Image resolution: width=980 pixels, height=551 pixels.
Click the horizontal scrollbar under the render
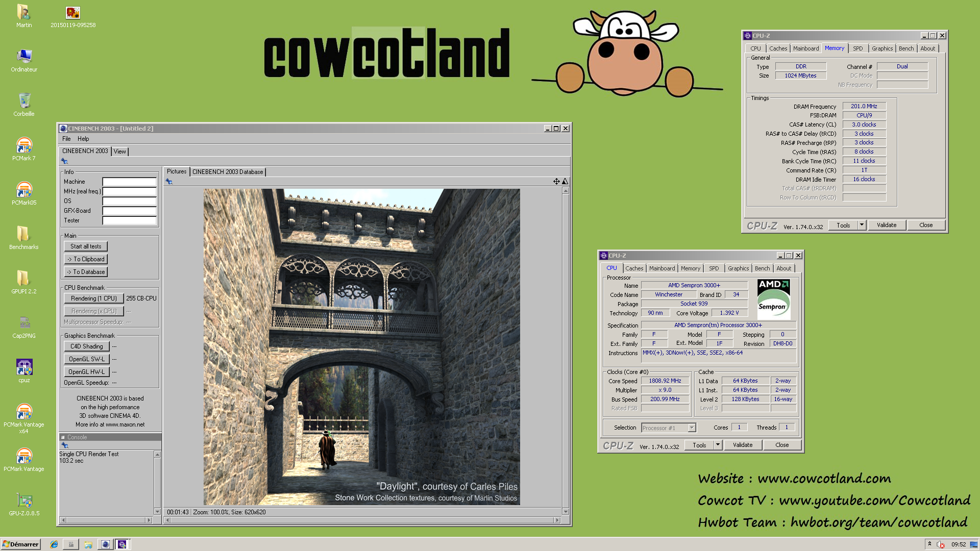(x=362, y=520)
